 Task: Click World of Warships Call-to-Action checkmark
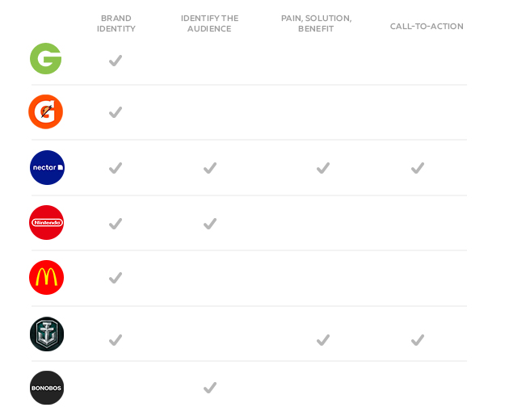point(418,340)
